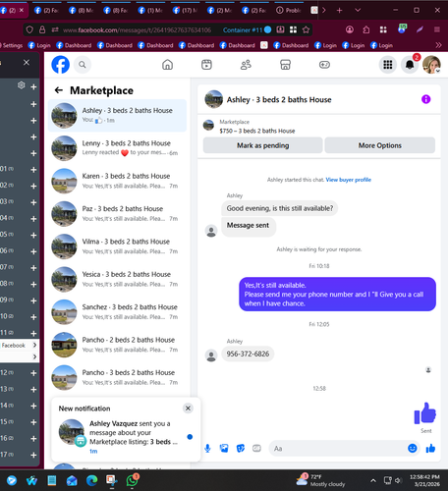This screenshot has height=491, width=448.
Task: Open the Facebook menu grid icon
Action: click(388, 65)
